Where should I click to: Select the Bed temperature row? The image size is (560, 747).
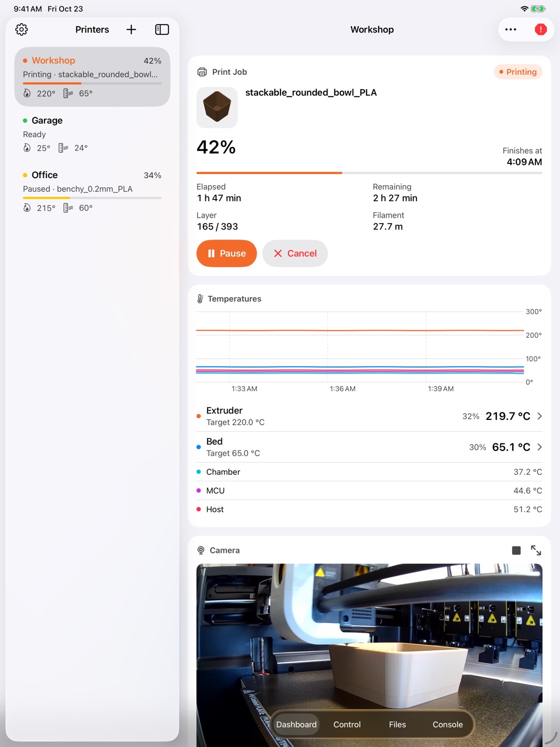pos(369,447)
